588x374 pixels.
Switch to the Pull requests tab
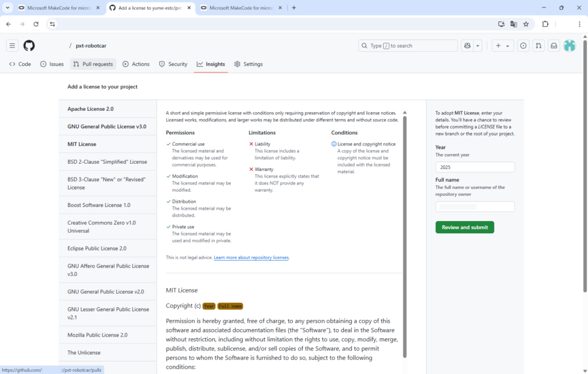[x=93, y=64]
